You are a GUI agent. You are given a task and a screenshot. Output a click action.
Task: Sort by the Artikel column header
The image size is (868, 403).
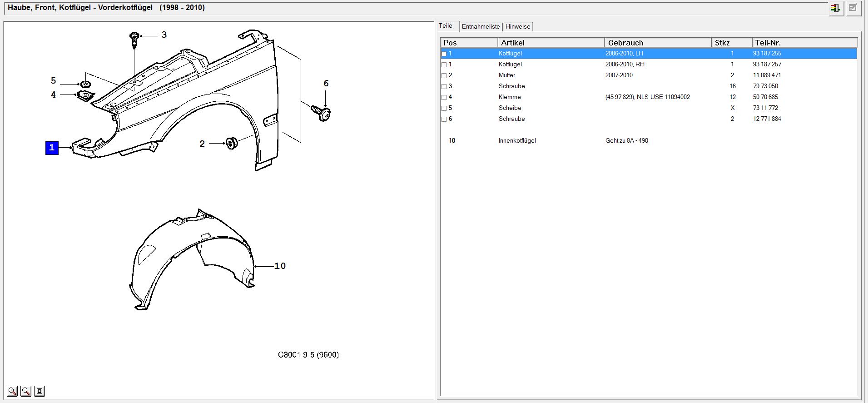pos(551,43)
